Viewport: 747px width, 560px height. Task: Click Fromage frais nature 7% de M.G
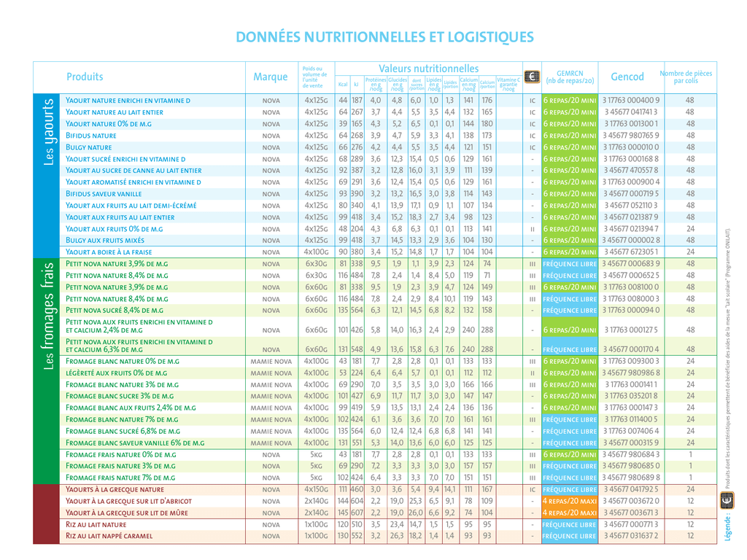tap(120, 478)
